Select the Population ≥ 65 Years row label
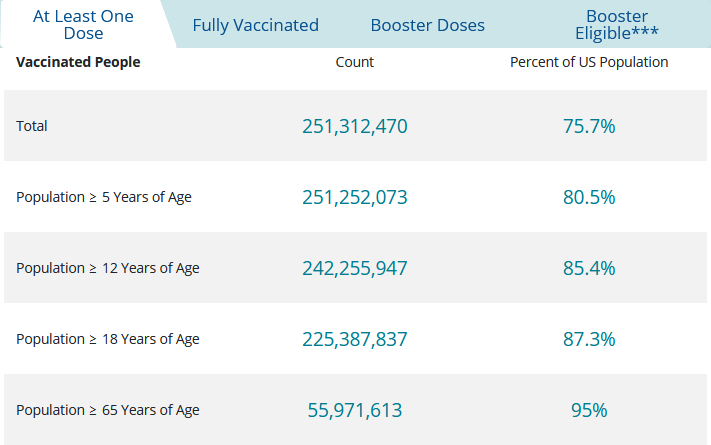The height and width of the screenshot is (445, 711). [x=108, y=410]
